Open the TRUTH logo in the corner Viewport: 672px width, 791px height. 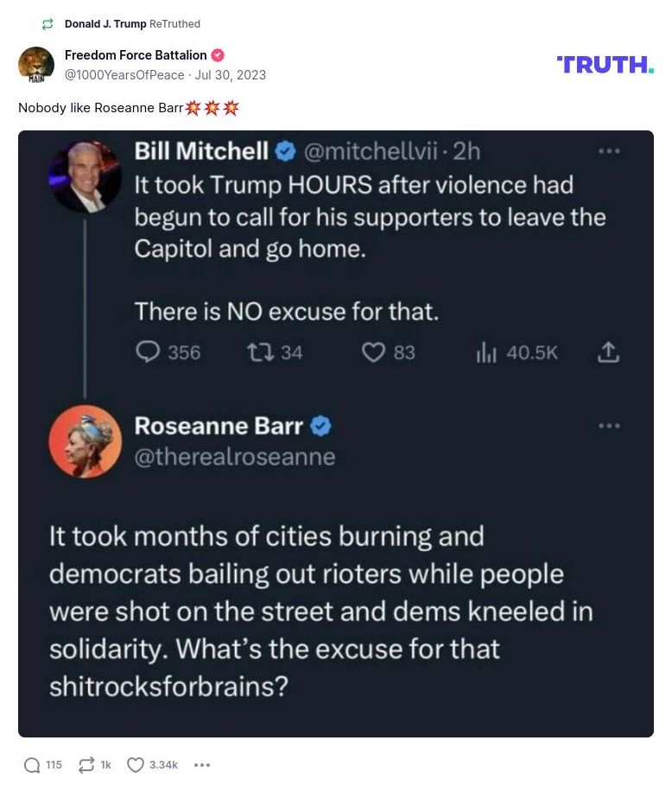click(605, 64)
